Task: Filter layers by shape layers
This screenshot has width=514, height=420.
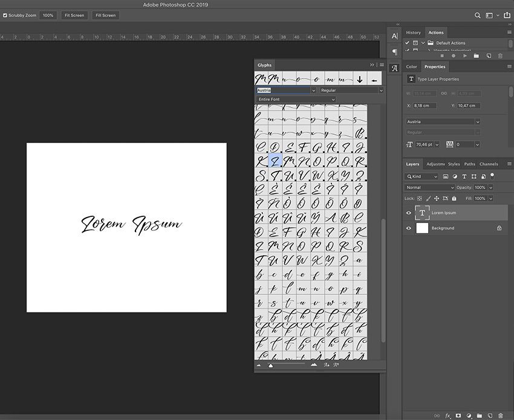Action: click(473, 176)
